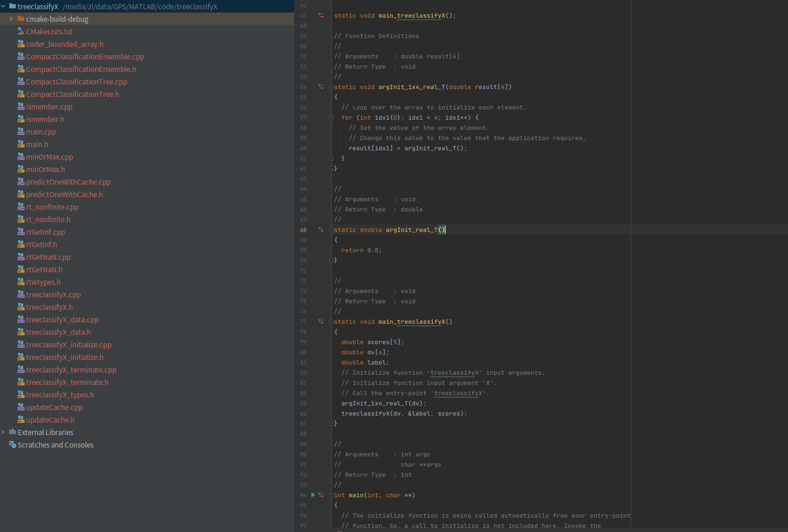Click the treeclassifyX(dv, &label, scores) call
Viewport: 788px width, 532px height.
[404, 414]
